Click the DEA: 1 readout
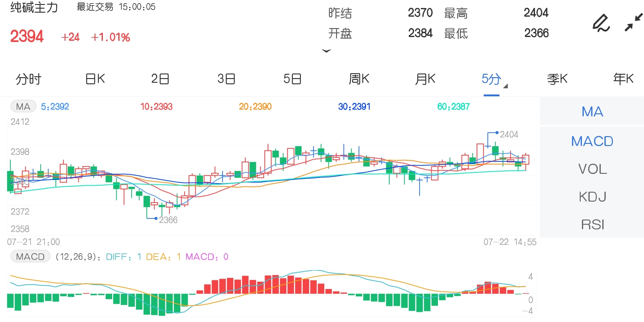The height and width of the screenshot is (322, 644). [x=163, y=257]
